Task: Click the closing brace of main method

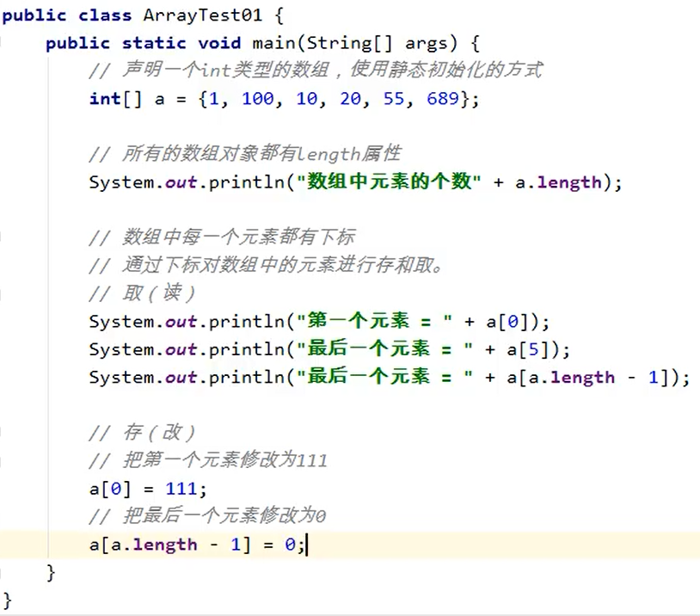Action: point(51,572)
